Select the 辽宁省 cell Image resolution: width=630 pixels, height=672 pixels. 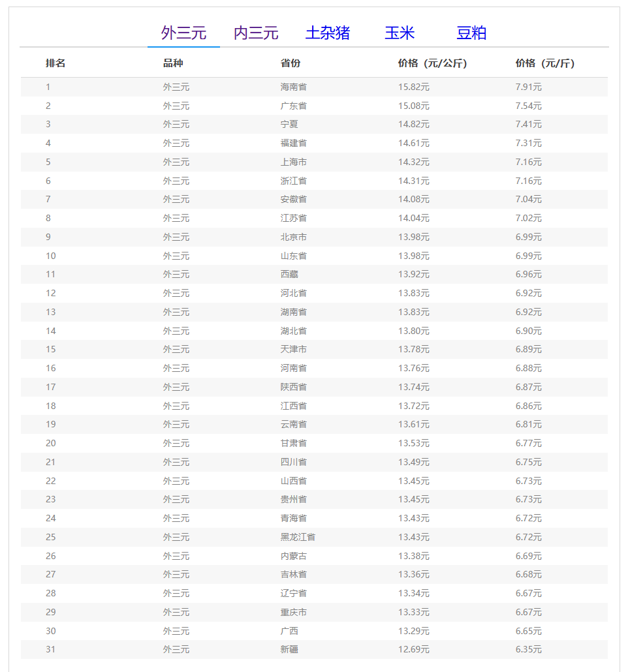click(x=294, y=593)
